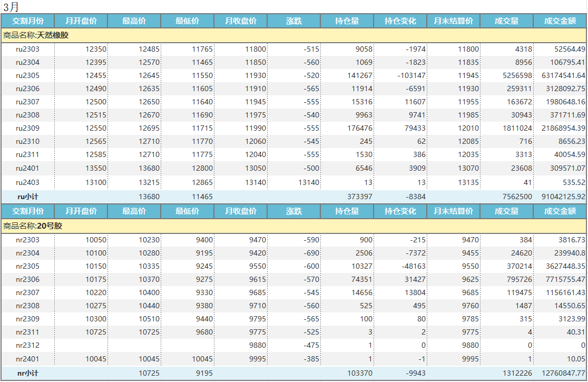The width and height of the screenshot is (588, 382).
Task: Click the 3月 page title
Action: click(11, 6)
